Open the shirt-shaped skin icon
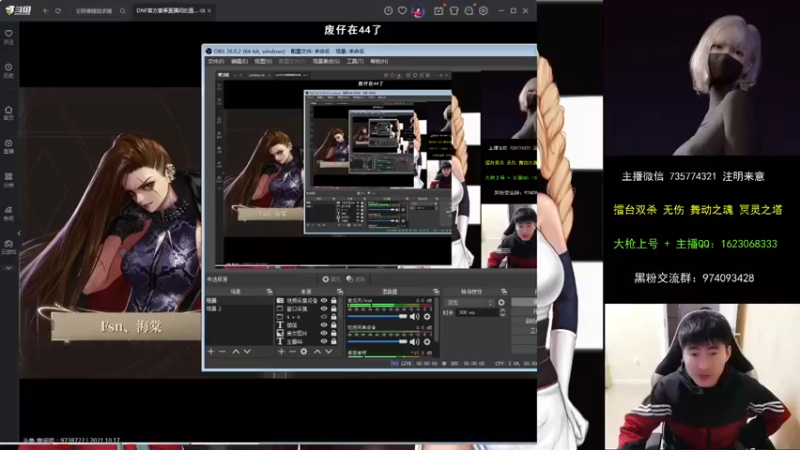This screenshot has width=800, height=450. (x=454, y=11)
